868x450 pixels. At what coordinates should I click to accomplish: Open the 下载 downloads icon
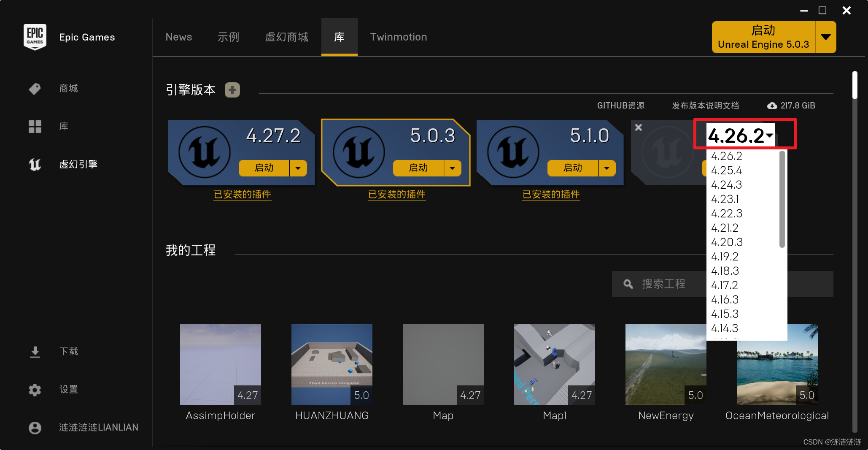tap(35, 352)
